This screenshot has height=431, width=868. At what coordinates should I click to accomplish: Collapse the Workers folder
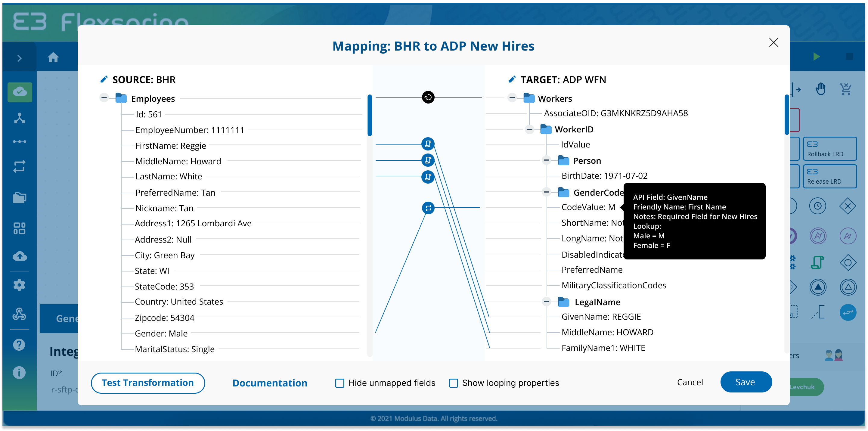coord(512,98)
